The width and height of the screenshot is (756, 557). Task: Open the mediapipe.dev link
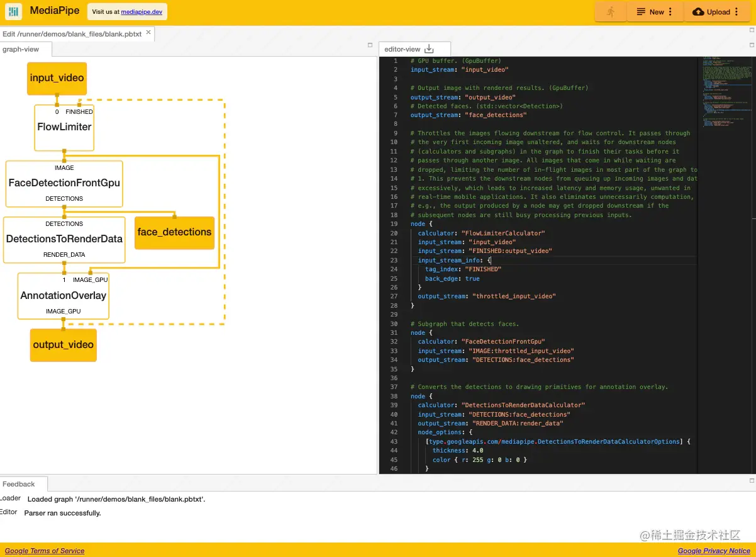coord(142,12)
